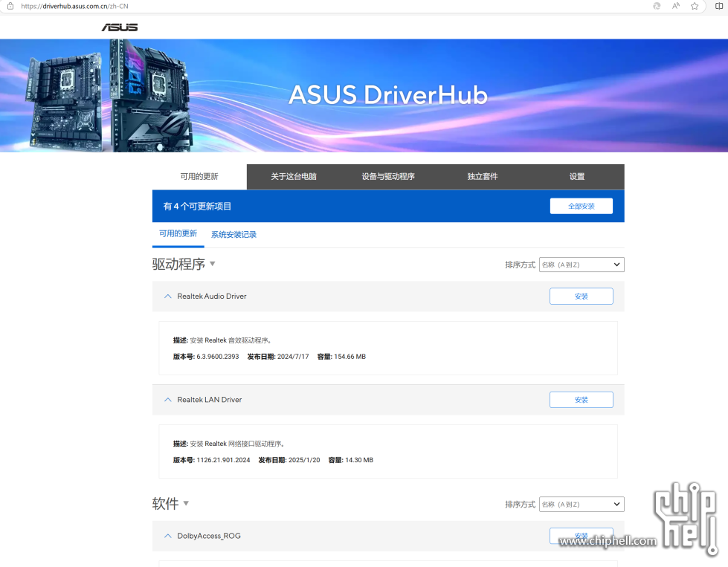728x567 pixels.
Task: Click the size value 154.66 MB
Action: (350, 357)
